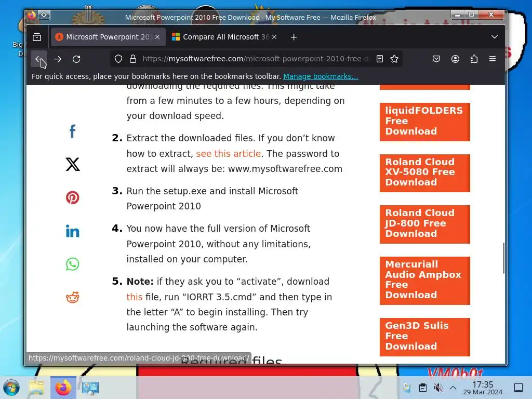Open Roland Cloud XV-5080 Free Download

pyautogui.click(x=425, y=174)
